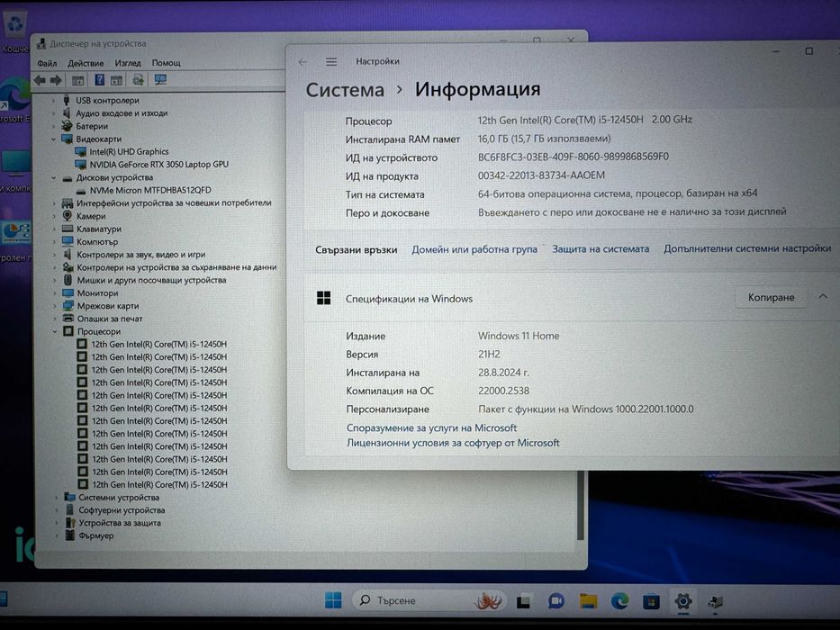Click the Device Manager vertical scrollbar
This screenshot has width=840, height=630.
pyautogui.click(x=580, y=506)
